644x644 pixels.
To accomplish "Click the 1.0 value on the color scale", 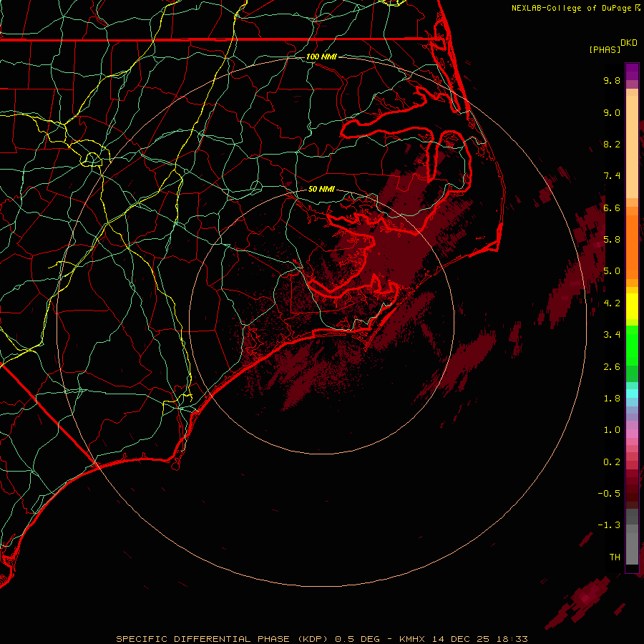I will pos(612,430).
